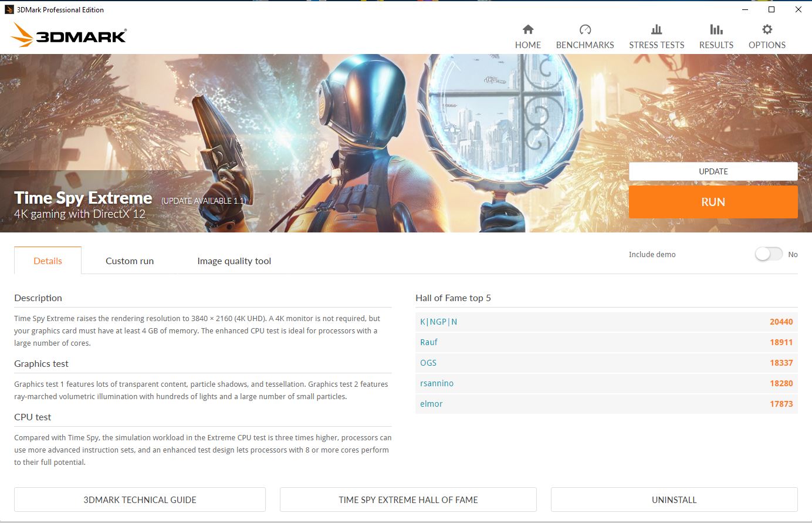Start the benchmark with the RUN button
Viewport: 812px width, 523px height.
pos(713,201)
